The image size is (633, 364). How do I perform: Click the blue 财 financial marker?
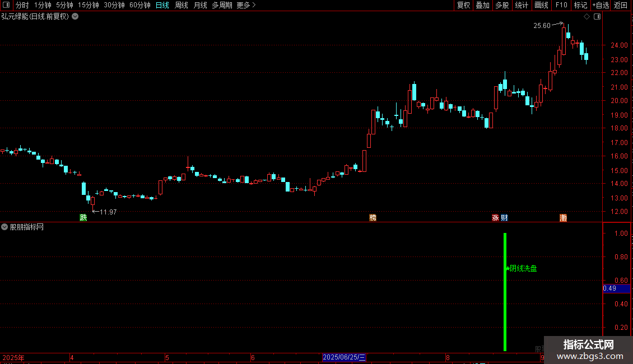pos(504,217)
